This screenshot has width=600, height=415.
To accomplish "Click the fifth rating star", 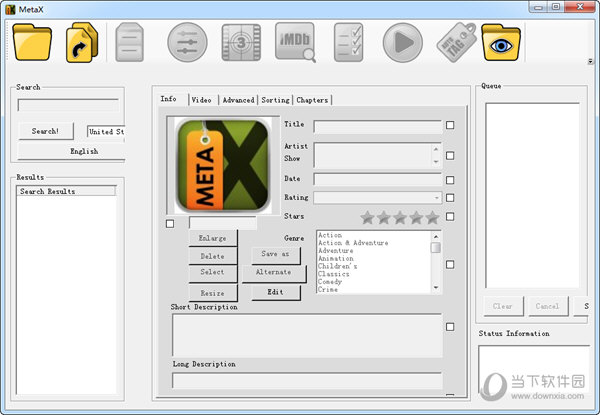I will (x=432, y=218).
